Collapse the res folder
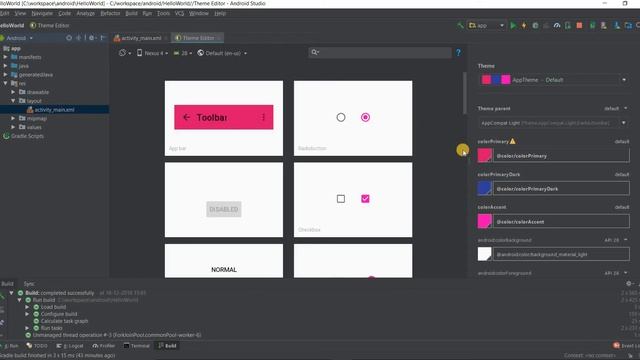 point(5,83)
